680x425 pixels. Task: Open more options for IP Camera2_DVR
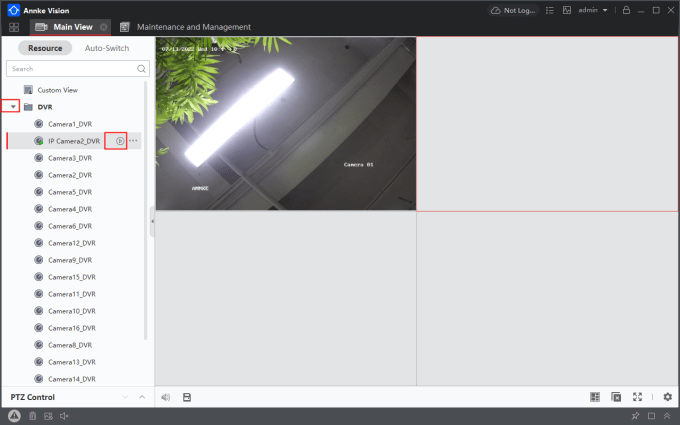pos(133,141)
